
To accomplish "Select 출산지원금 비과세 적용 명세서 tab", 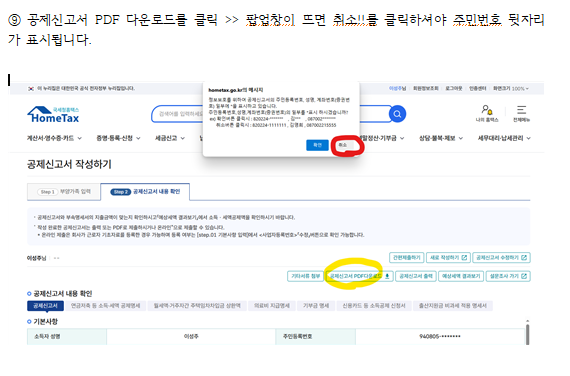I will pos(453,306).
